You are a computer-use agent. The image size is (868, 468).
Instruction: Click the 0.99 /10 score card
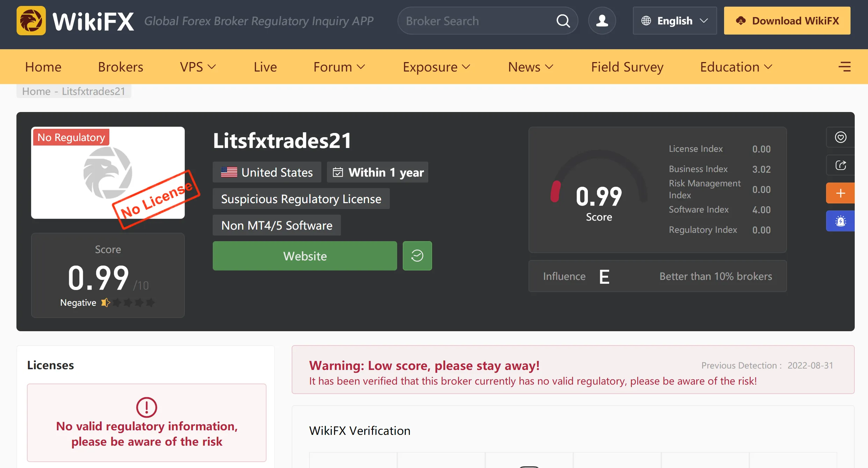click(108, 275)
